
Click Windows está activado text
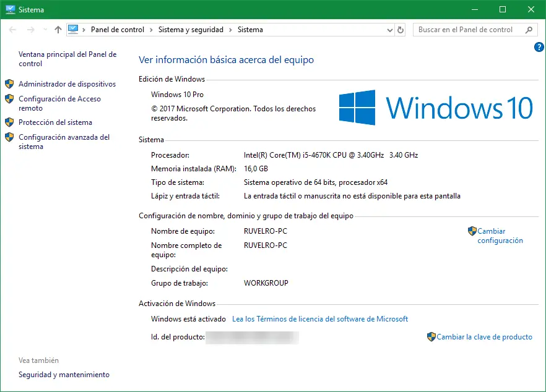(188, 319)
